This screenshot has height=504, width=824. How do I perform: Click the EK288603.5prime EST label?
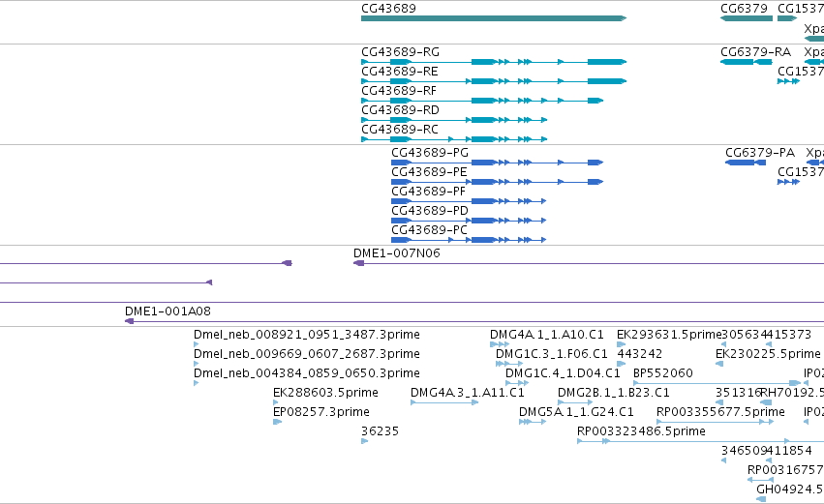[325, 393]
